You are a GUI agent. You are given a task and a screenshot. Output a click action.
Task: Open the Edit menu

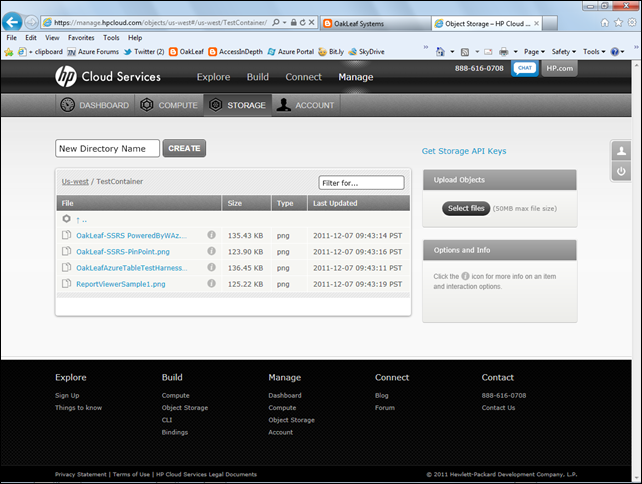point(31,38)
